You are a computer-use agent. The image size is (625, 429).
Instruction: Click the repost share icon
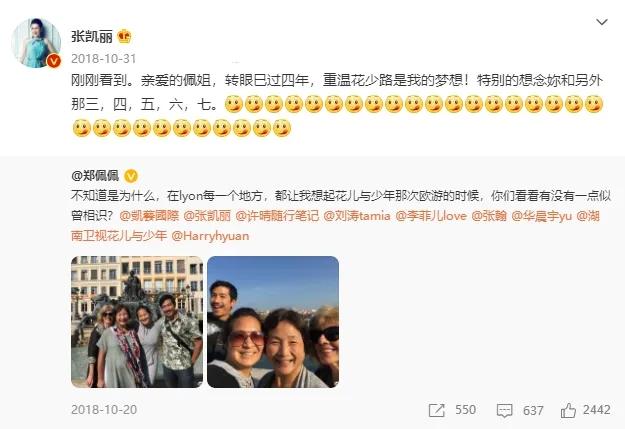point(436,410)
